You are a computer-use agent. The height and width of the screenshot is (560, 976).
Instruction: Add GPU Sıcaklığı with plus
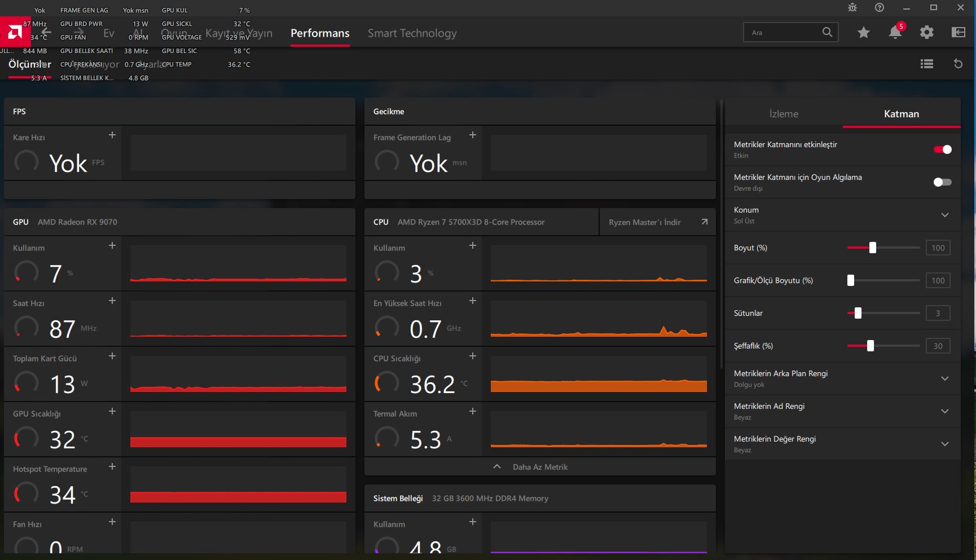click(112, 411)
